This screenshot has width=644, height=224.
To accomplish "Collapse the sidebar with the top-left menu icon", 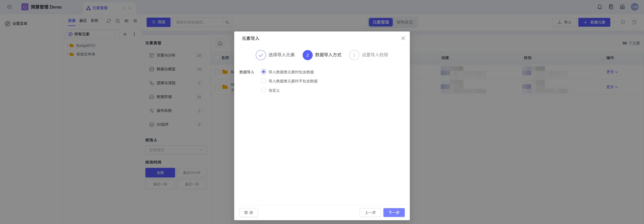I will click(x=9, y=7).
